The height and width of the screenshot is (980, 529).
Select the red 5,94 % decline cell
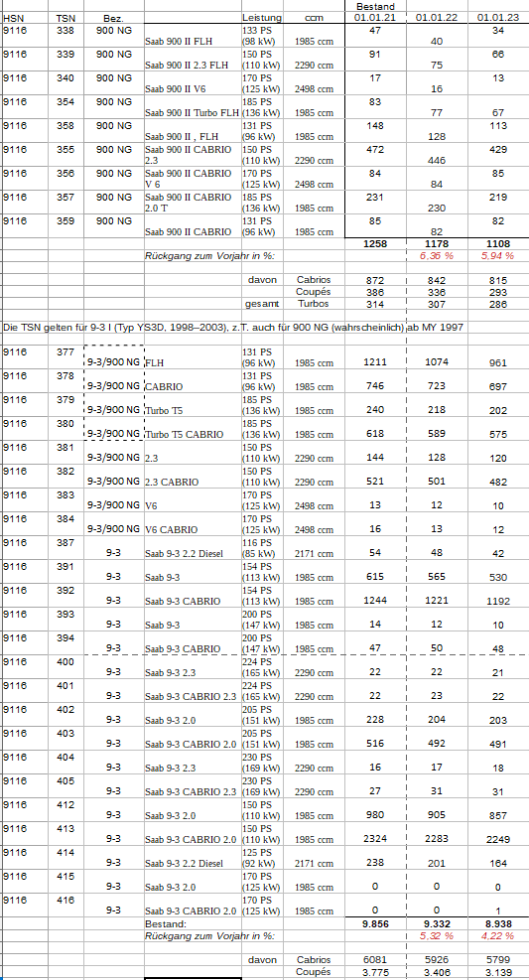click(498, 255)
